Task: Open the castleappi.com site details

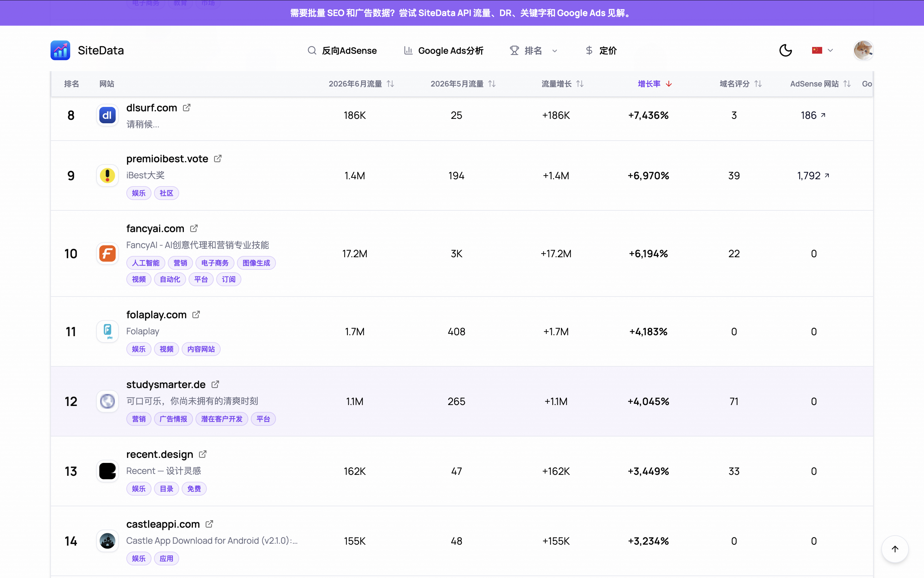Action: point(163,524)
